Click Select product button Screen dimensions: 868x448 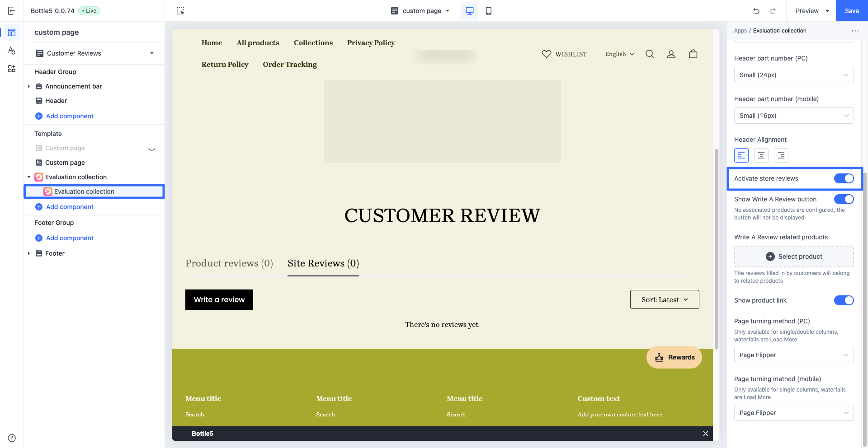(794, 257)
